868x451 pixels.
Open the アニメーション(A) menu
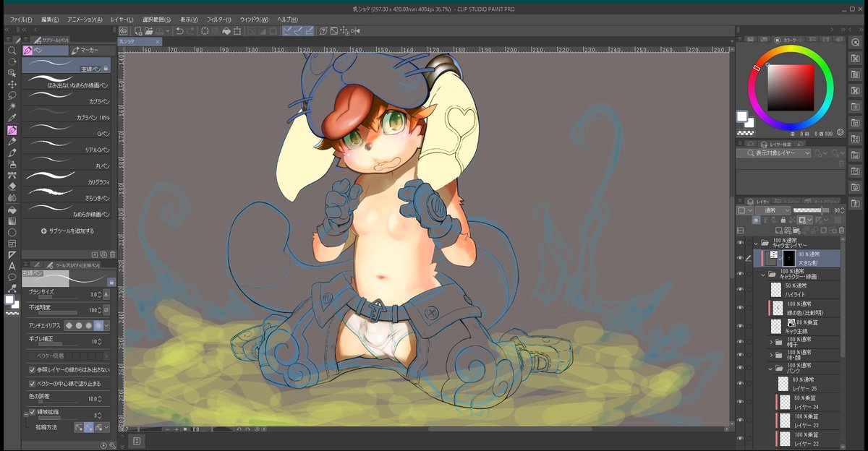click(85, 20)
